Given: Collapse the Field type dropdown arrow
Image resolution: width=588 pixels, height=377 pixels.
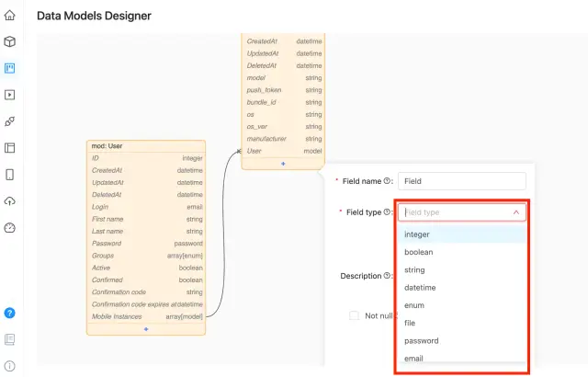Looking at the screenshot, I should click(x=515, y=212).
